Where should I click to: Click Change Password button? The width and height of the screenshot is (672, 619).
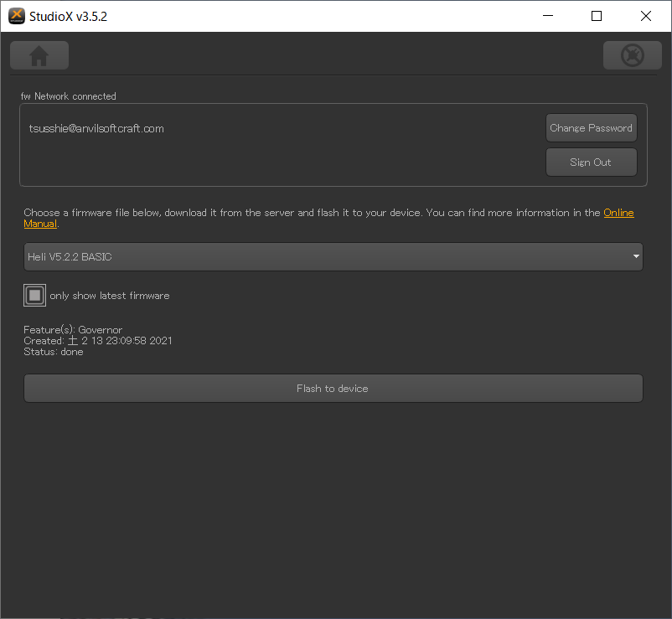591,127
